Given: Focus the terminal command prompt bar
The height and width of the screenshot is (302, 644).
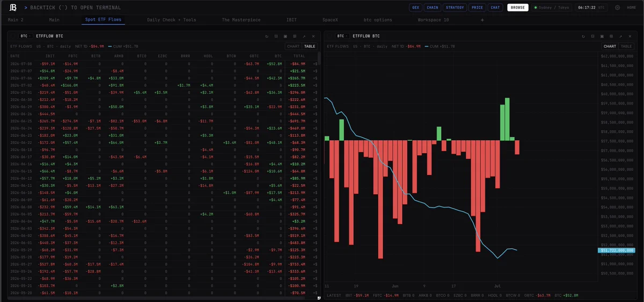Looking at the screenshot, I should (x=72, y=8).
